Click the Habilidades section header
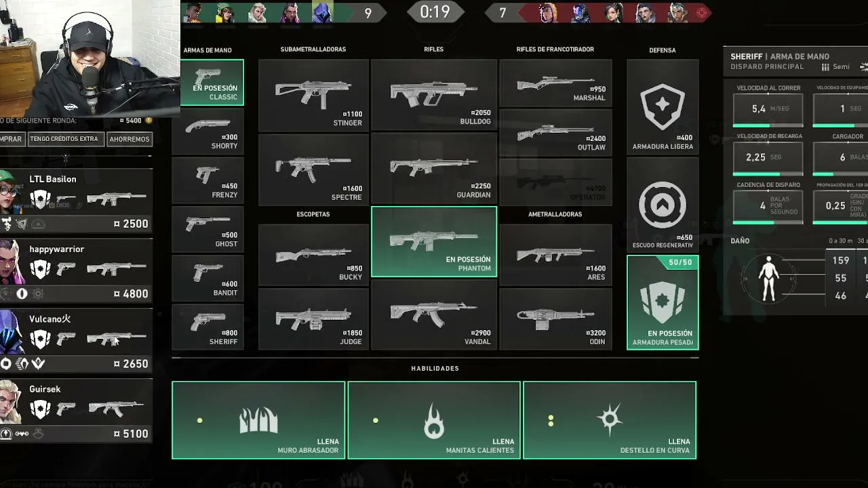 click(x=435, y=369)
